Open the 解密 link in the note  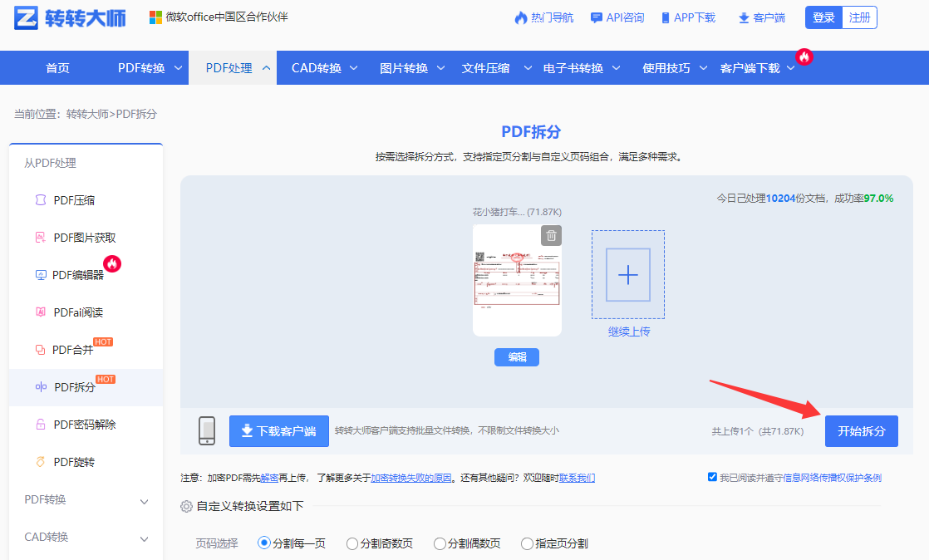(x=269, y=478)
